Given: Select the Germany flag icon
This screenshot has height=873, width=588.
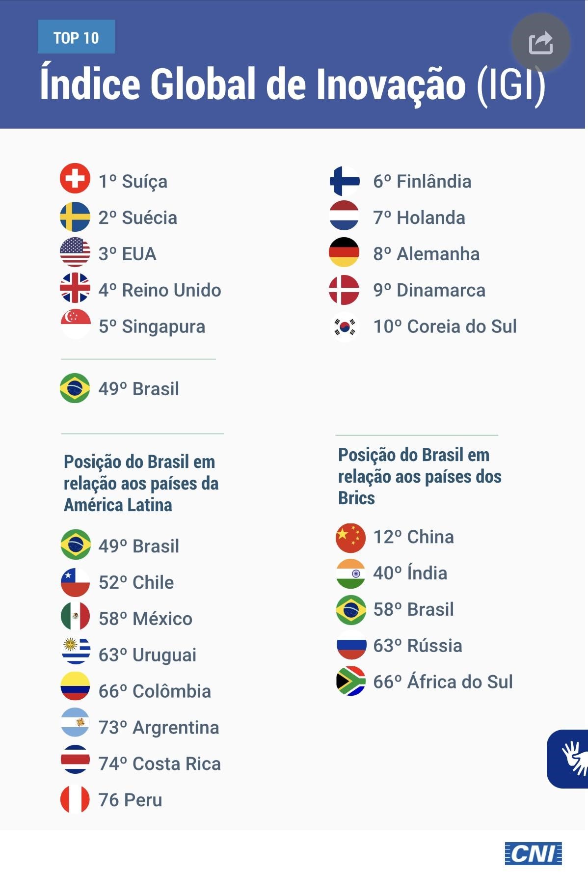Looking at the screenshot, I should click(x=344, y=252).
